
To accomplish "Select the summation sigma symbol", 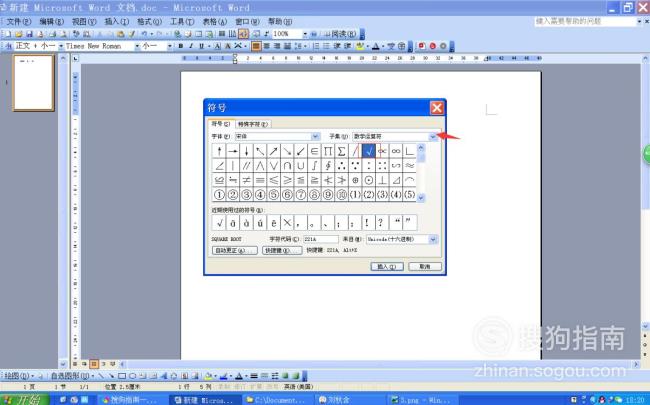I will 341,151.
